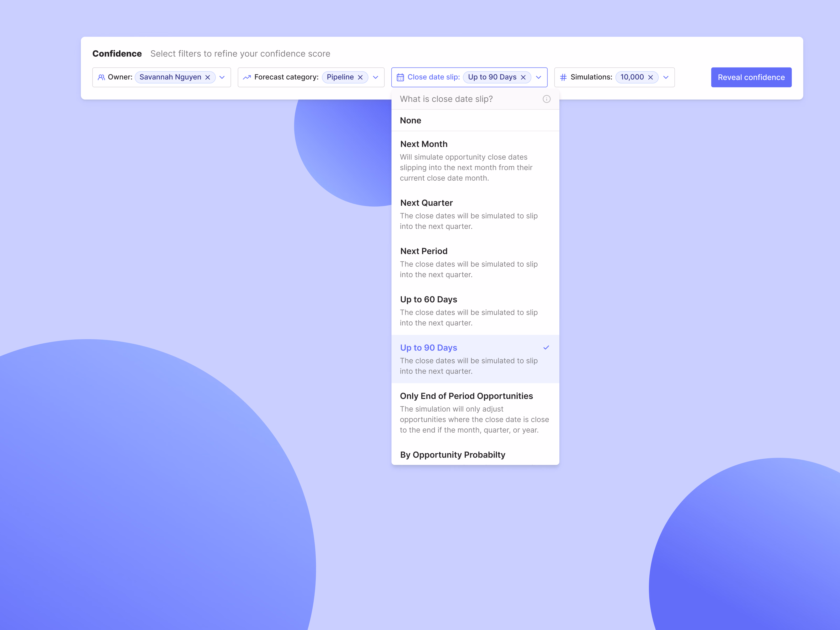Click the Forecast category trend icon
This screenshot has width=840, height=630.
point(247,77)
